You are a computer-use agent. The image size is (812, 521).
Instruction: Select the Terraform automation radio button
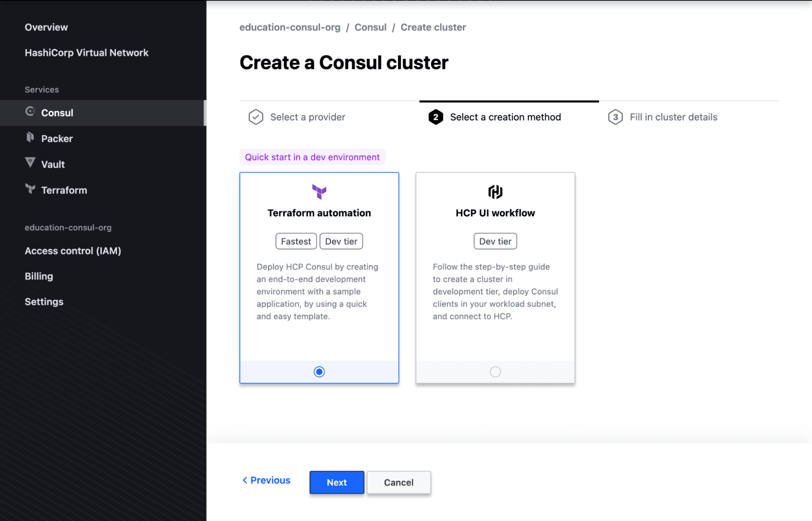(319, 372)
